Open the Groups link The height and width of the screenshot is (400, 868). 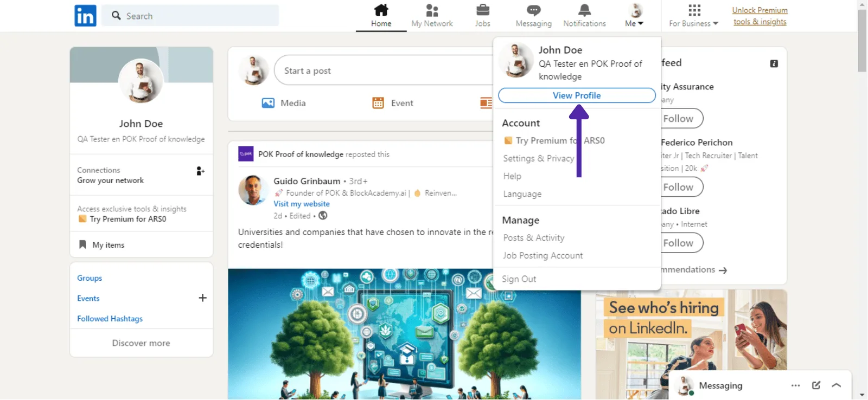click(x=90, y=278)
